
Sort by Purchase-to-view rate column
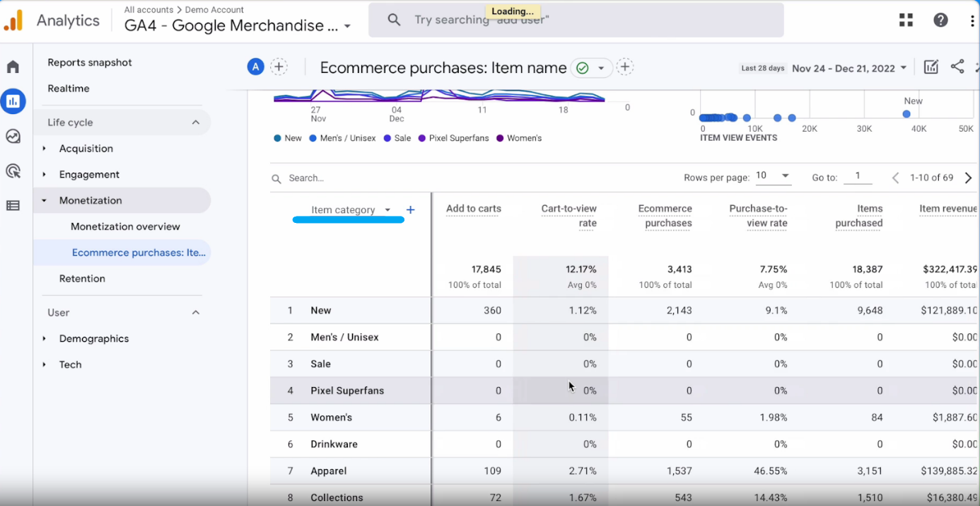tap(758, 216)
